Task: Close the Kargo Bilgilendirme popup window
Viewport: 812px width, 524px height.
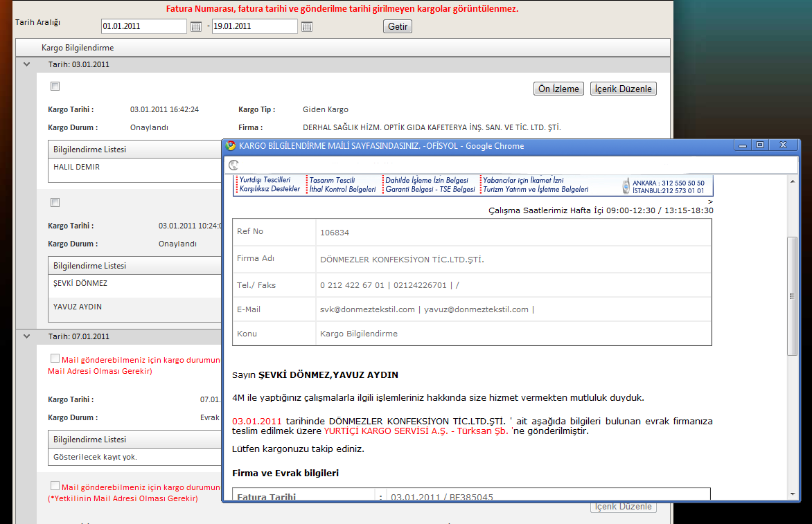Action: click(x=783, y=145)
